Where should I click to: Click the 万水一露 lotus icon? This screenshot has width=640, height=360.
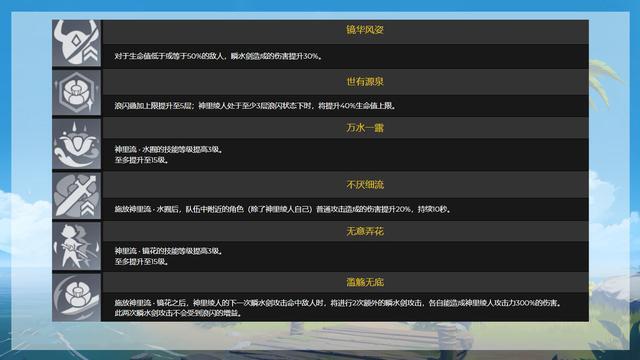(x=77, y=144)
